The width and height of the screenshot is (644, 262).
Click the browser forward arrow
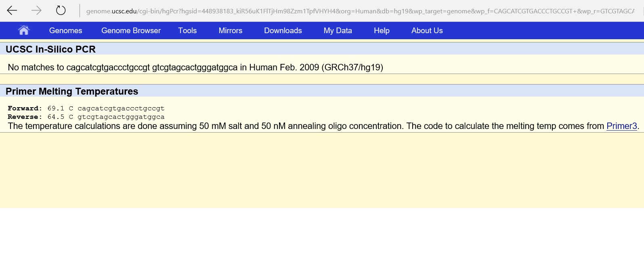[x=36, y=11]
